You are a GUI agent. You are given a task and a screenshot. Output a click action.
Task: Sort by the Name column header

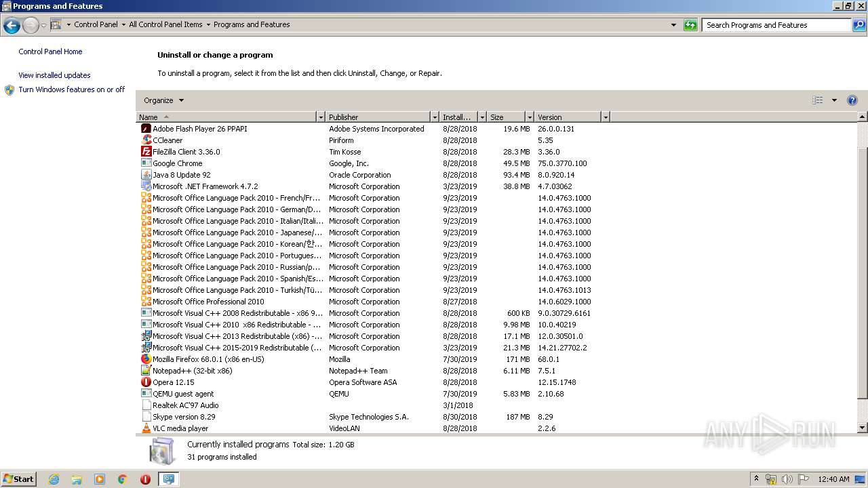226,117
